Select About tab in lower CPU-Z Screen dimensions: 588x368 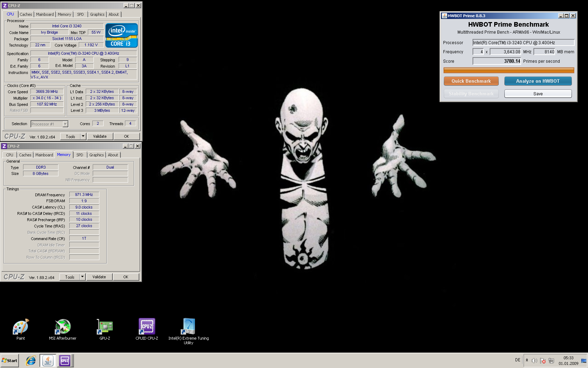coord(113,155)
